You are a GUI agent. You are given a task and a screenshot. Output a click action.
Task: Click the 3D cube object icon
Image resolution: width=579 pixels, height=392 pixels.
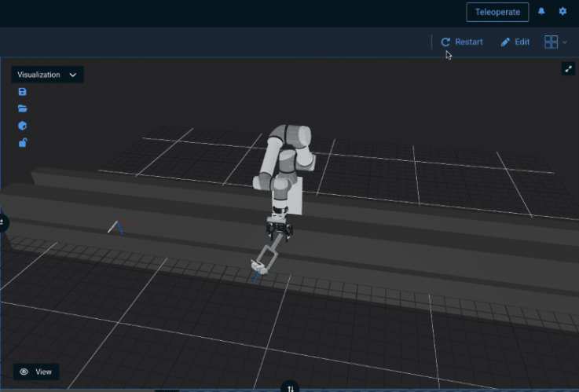click(x=23, y=126)
